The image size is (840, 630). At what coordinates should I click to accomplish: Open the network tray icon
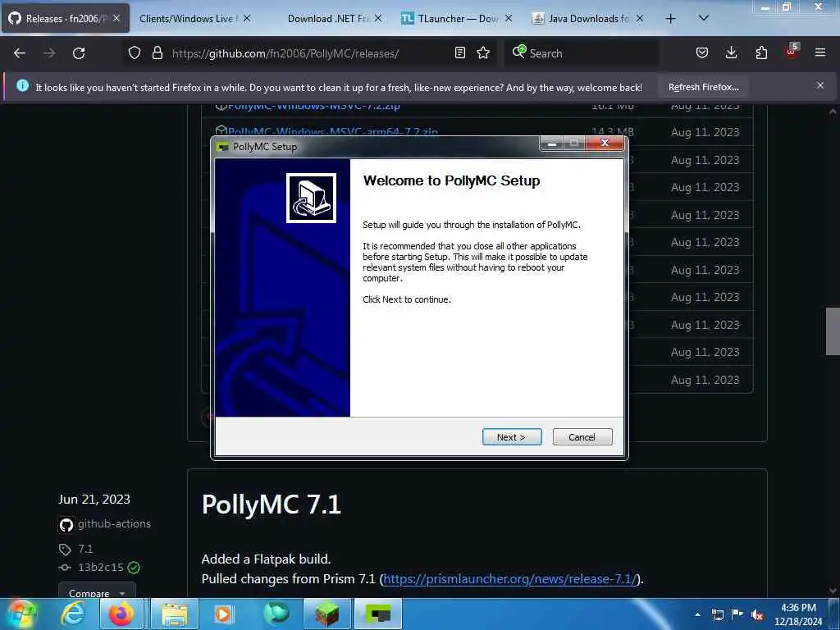click(717, 614)
